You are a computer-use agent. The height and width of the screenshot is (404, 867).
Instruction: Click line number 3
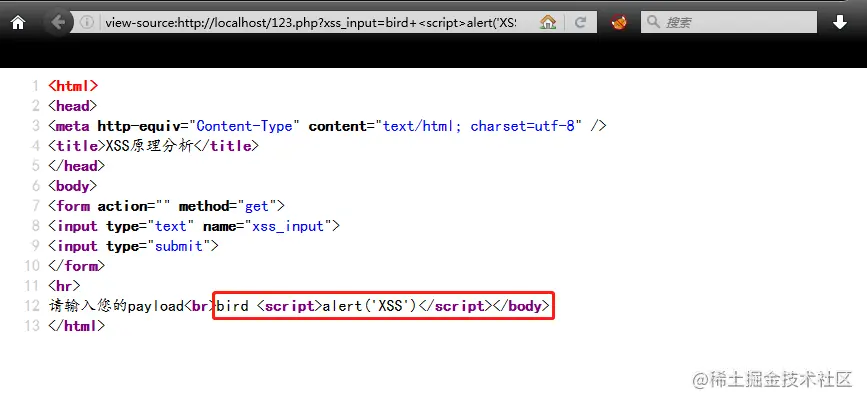(35, 125)
